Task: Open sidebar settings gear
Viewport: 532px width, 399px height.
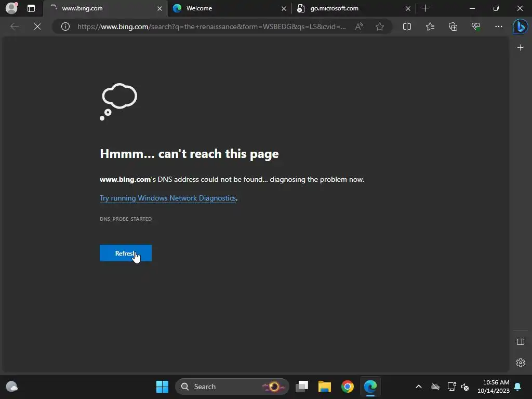Action: pyautogui.click(x=520, y=362)
